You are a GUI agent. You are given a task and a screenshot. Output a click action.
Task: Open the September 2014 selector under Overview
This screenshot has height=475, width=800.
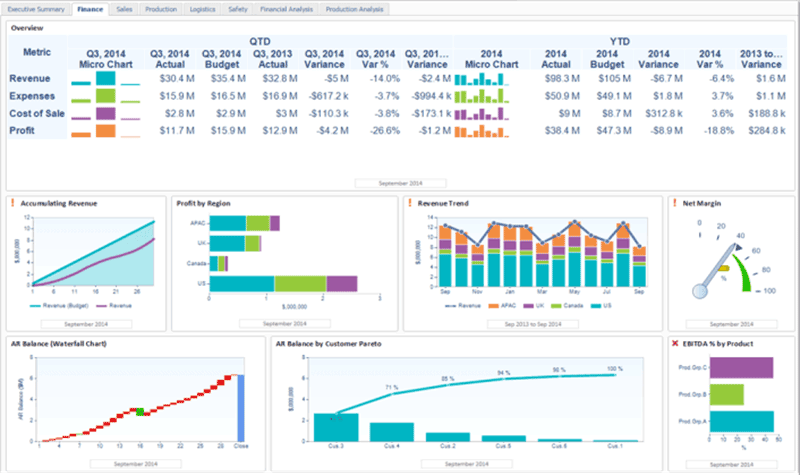[401, 183]
